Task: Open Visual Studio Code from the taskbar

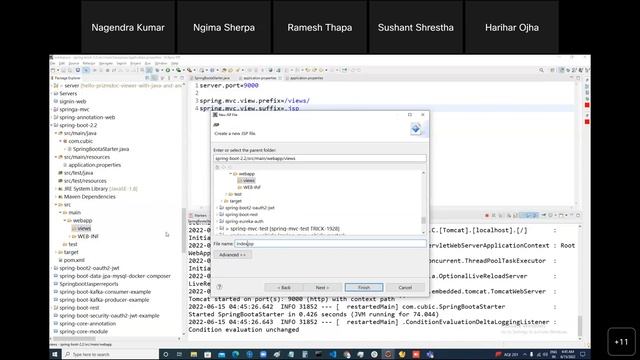Action: pyautogui.click(x=333, y=354)
